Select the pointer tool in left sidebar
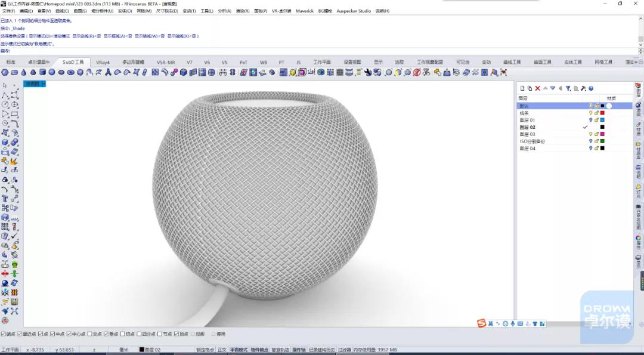This screenshot has width=644, height=355. [5, 85]
